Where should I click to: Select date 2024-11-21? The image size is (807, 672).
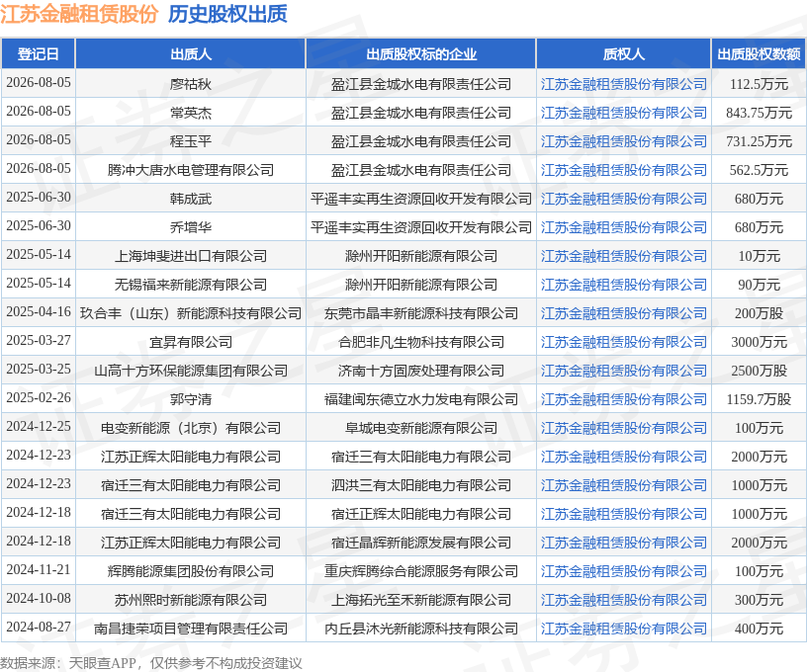click(39, 570)
